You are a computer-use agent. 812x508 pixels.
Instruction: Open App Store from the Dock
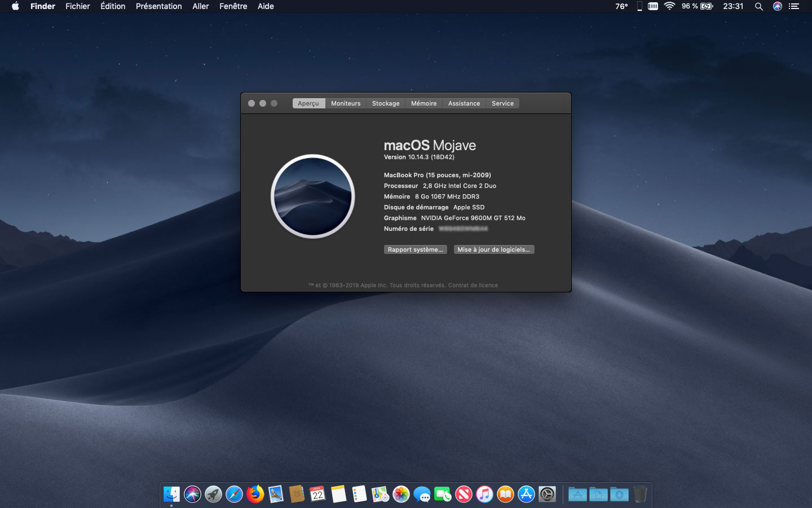[x=526, y=494]
